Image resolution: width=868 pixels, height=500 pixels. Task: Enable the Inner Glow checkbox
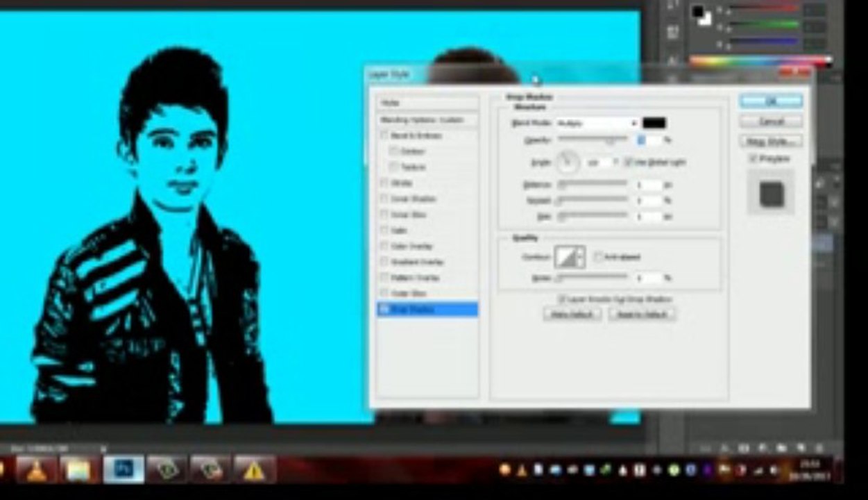tap(384, 215)
